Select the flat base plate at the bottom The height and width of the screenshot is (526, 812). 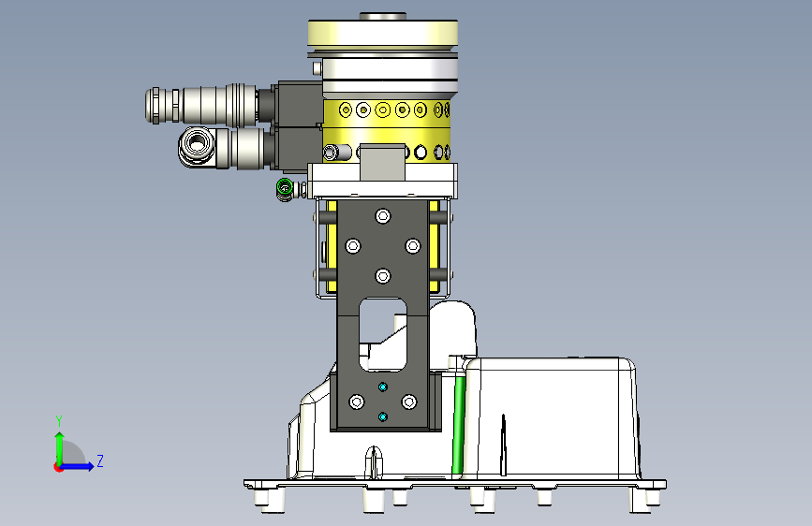pos(454,485)
